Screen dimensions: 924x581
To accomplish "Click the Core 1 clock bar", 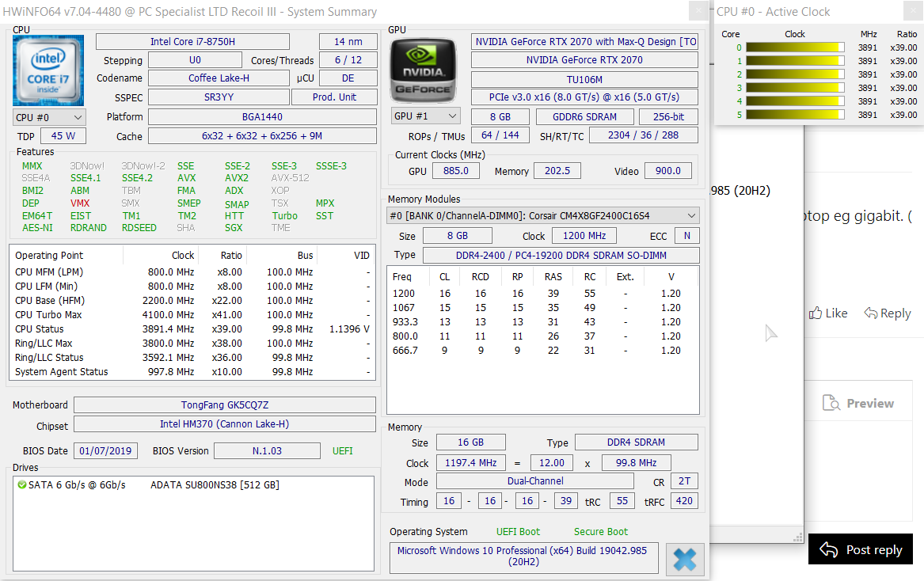I will click(795, 61).
